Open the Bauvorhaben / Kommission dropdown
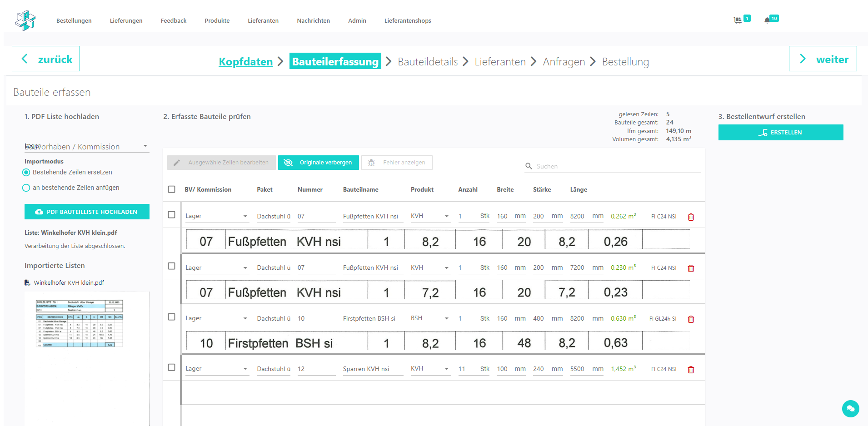Screen dimensions: 868x426 (x=87, y=146)
